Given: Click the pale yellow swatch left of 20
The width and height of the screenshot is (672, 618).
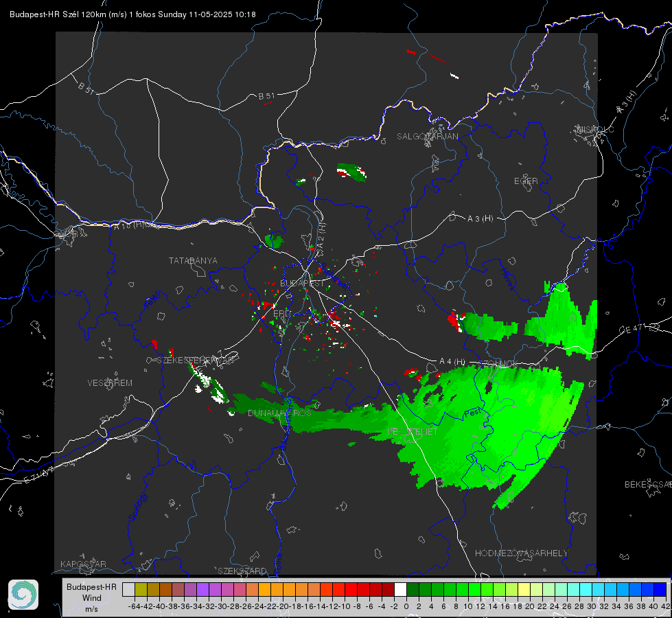Looking at the screenshot, I should pos(524,589).
